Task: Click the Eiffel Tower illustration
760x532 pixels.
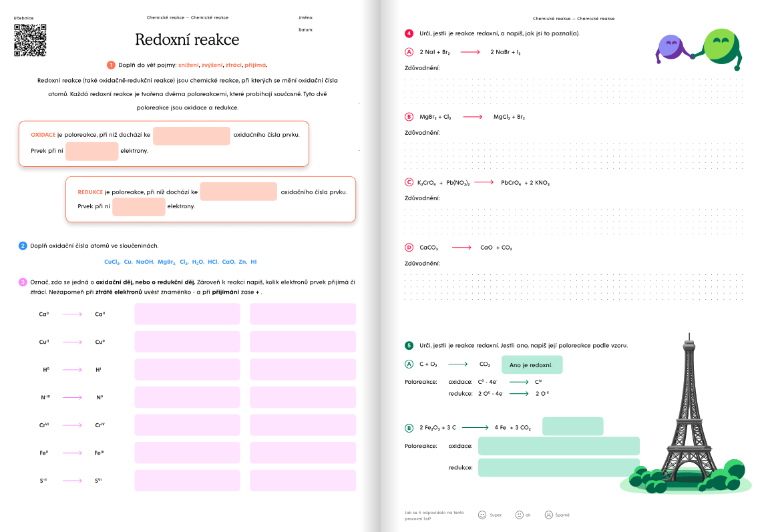Action: (687, 414)
